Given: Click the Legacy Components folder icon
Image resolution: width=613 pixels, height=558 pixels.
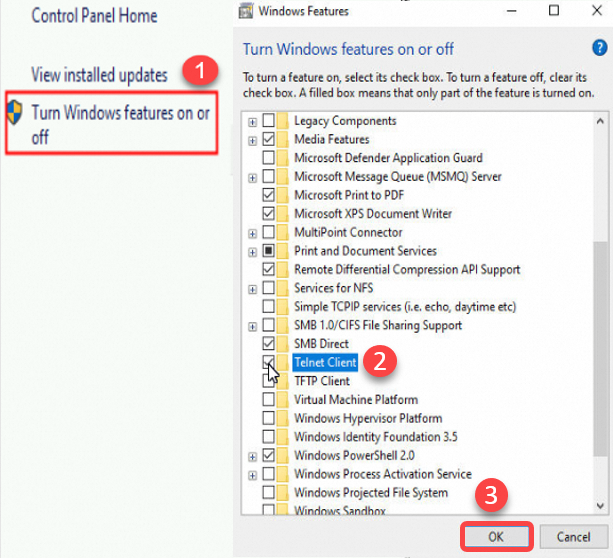Looking at the screenshot, I should point(282,121).
